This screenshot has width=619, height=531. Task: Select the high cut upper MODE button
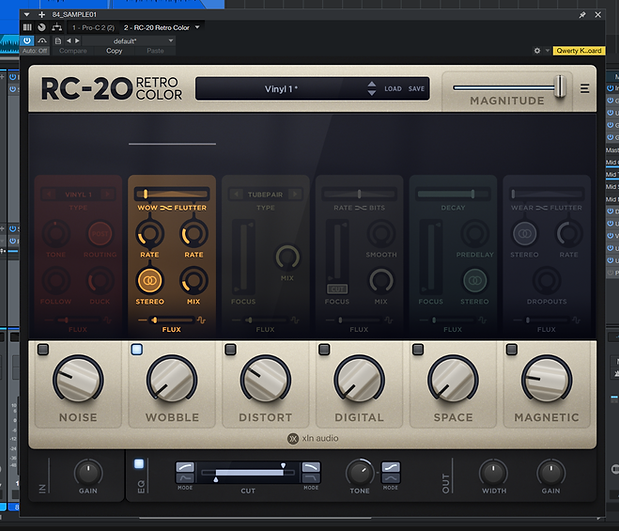coord(311,467)
